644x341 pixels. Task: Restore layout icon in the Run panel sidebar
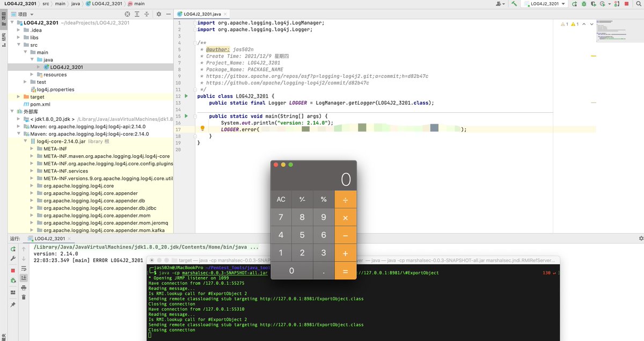(13, 292)
